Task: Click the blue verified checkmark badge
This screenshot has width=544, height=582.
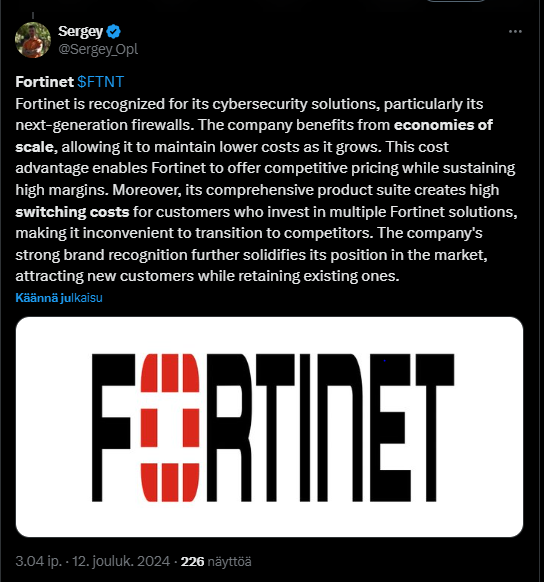Action: 114,32
